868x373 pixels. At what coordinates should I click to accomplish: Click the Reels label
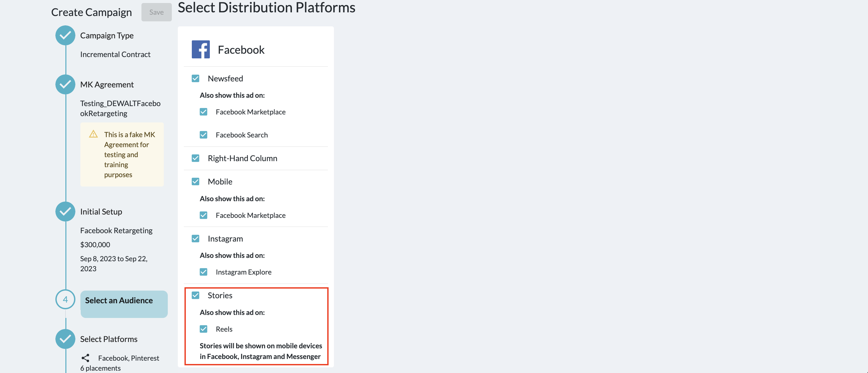click(224, 329)
